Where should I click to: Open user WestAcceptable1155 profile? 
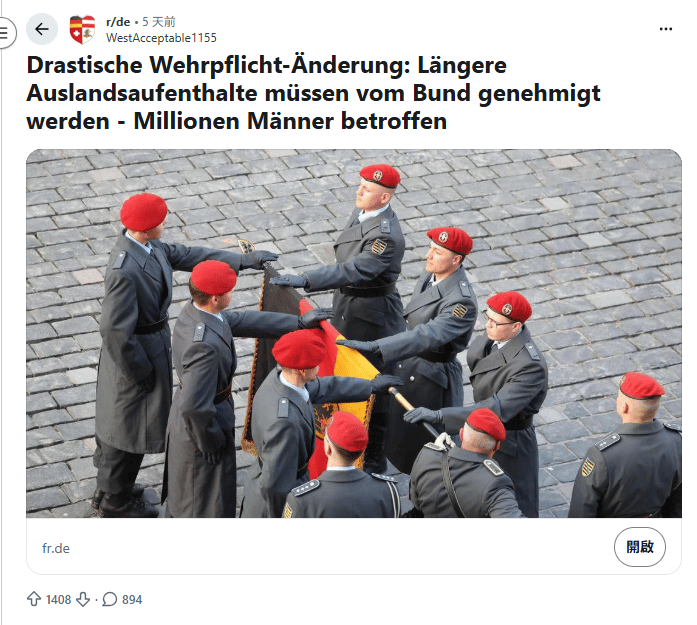coord(161,38)
